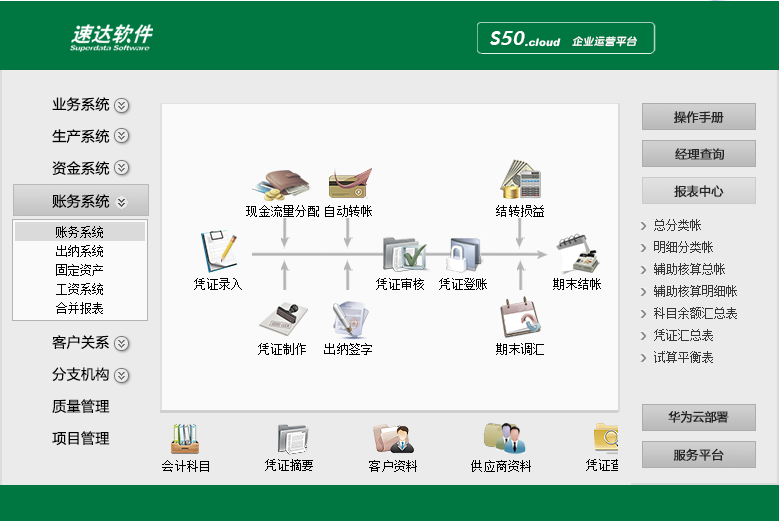The image size is (780, 522).
Task: Click the 业务系统 menu label
Action: point(81,104)
